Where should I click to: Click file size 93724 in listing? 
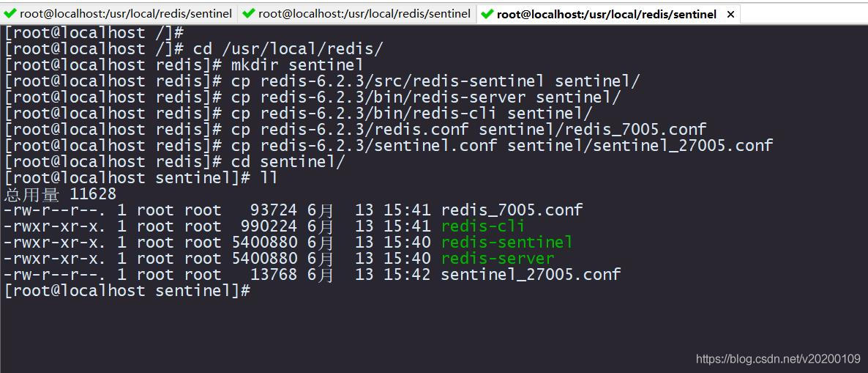point(274,210)
